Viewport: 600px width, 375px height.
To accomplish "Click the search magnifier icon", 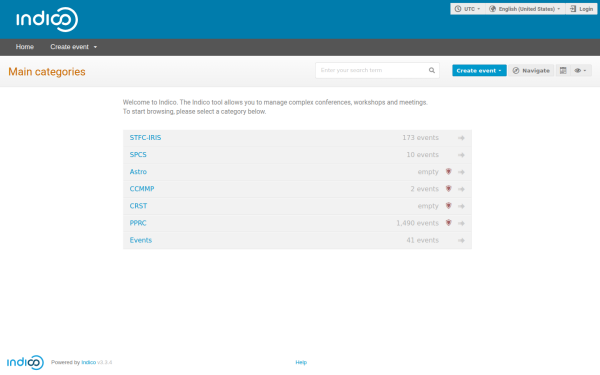I will point(432,70).
